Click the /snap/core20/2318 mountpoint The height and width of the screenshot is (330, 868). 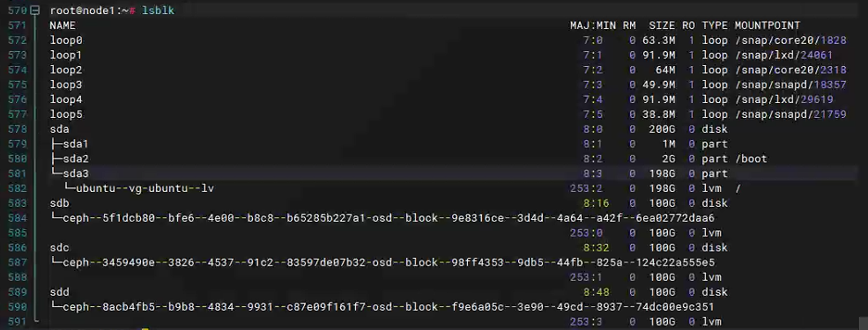(x=790, y=70)
